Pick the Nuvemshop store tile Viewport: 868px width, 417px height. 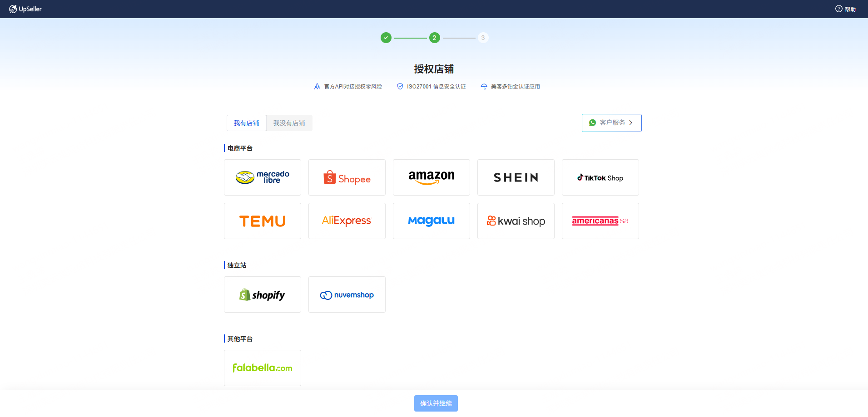point(347,294)
